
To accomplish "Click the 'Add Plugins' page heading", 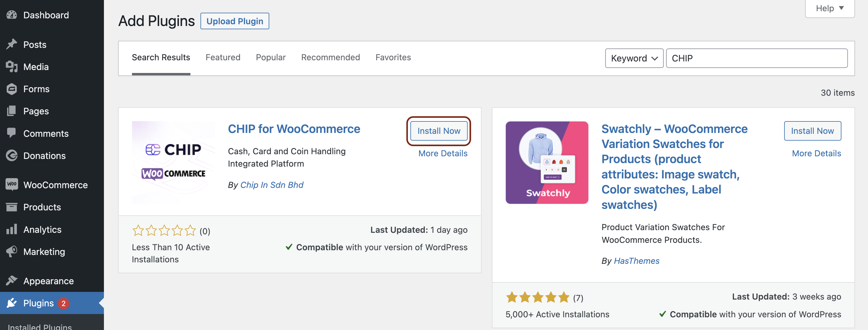I will coord(156,21).
